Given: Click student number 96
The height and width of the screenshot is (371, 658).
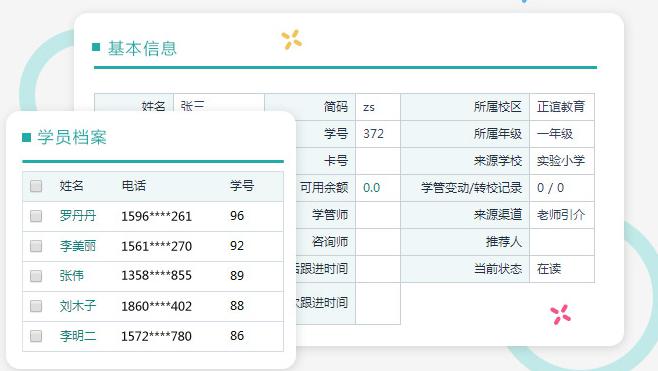Looking at the screenshot, I should 237,216.
